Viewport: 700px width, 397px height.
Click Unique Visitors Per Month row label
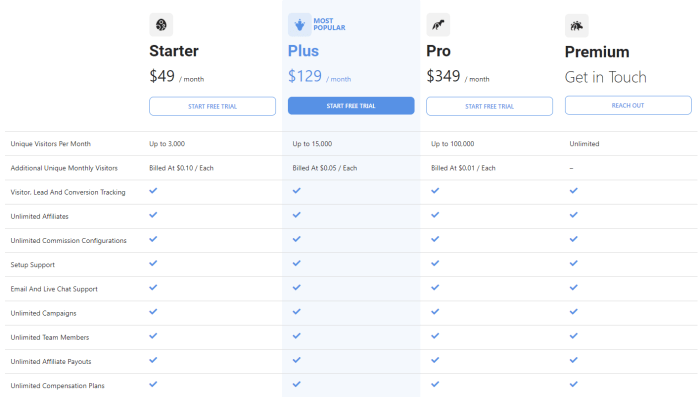coord(50,144)
